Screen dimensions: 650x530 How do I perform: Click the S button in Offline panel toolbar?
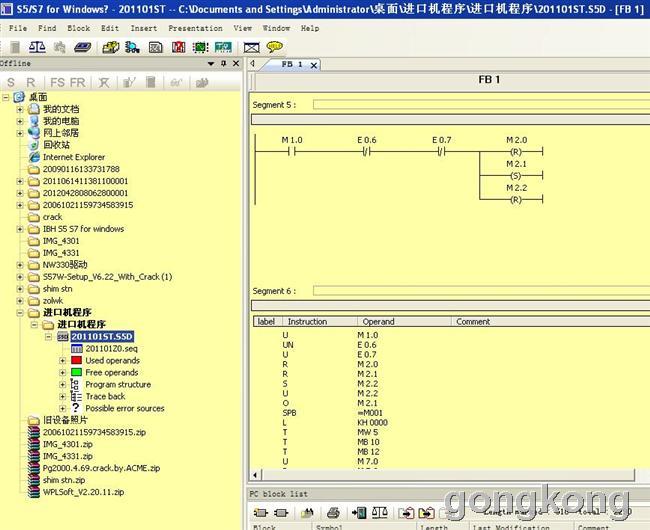(x=11, y=82)
